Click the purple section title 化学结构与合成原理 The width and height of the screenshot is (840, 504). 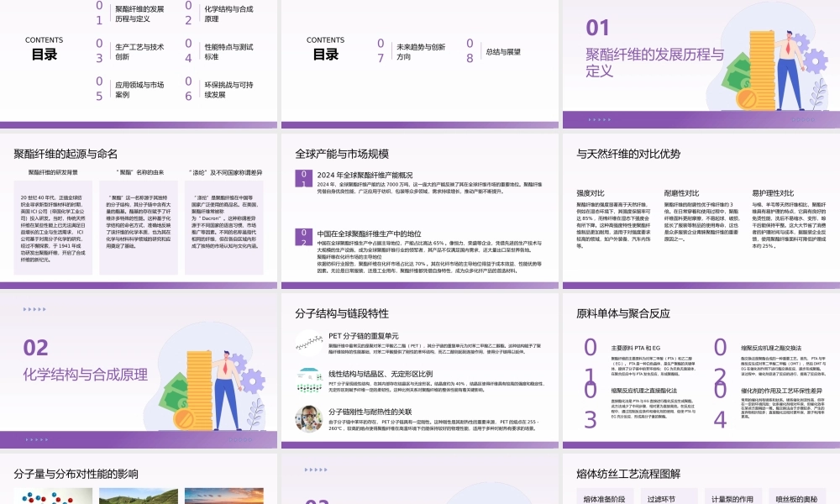coord(85,375)
